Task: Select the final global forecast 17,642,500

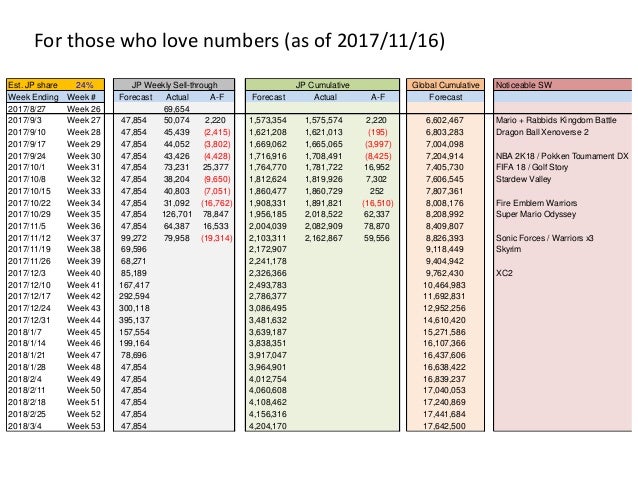Action: 444,426
